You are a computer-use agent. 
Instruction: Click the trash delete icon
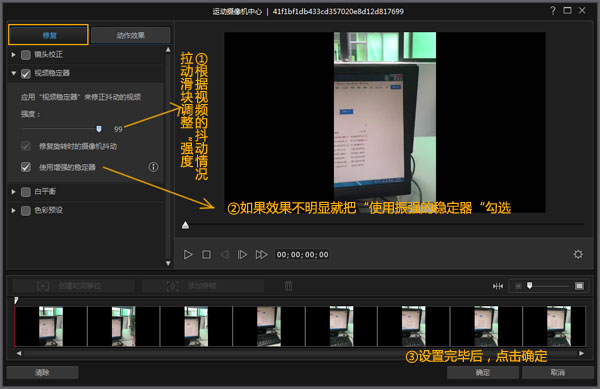(x=289, y=286)
